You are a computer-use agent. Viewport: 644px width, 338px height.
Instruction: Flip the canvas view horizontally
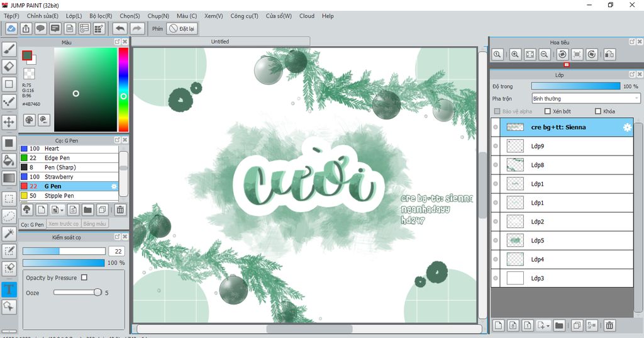pos(609,54)
